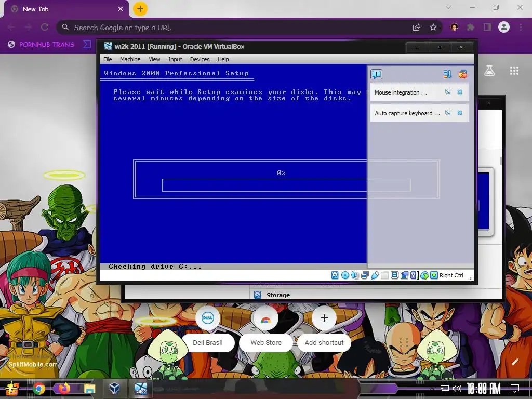The width and height of the screenshot is (532, 399).
Task: Open File Explorer from the taskbar
Action: click(x=89, y=389)
